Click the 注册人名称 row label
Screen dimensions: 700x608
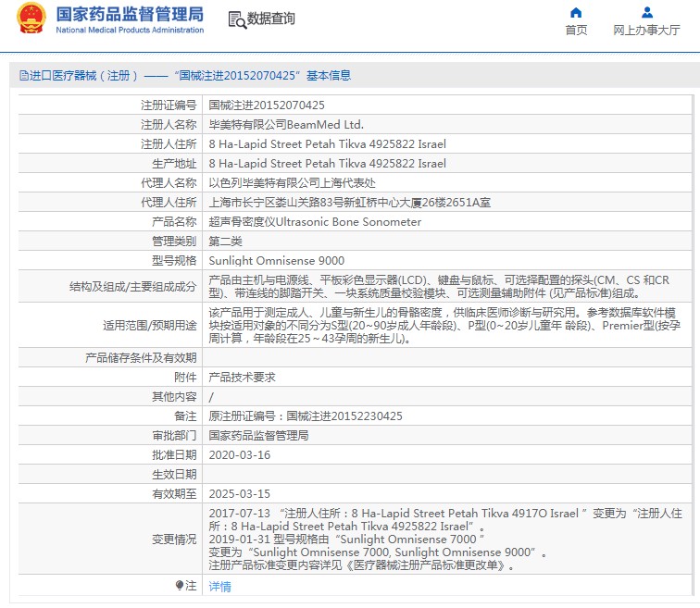tap(169, 124)
